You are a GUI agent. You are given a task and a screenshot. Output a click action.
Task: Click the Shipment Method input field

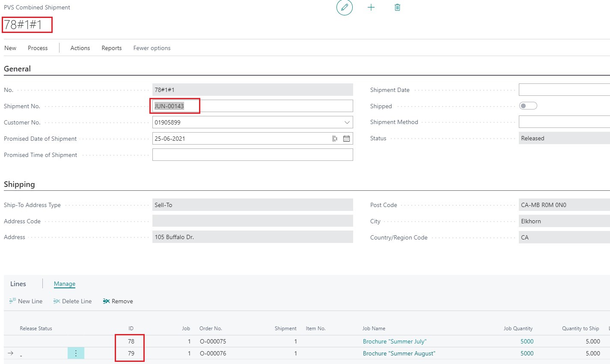point(564,122)
